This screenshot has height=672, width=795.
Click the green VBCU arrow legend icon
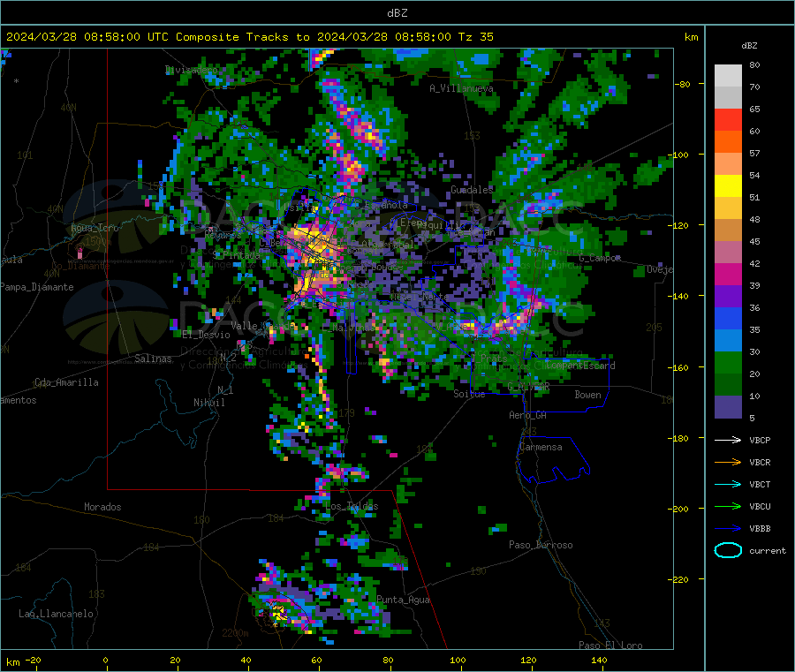[x=728, y=506]
